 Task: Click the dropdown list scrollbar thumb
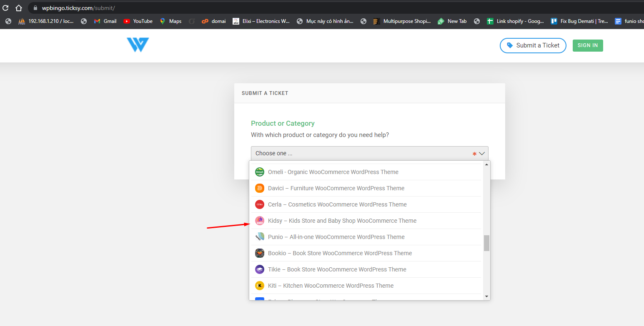click(x=486, y=243)
